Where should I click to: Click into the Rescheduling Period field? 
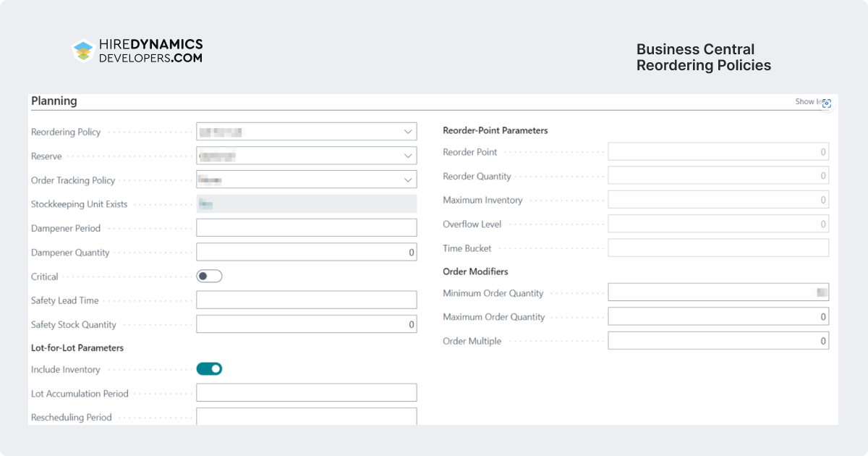coord(307,416)
